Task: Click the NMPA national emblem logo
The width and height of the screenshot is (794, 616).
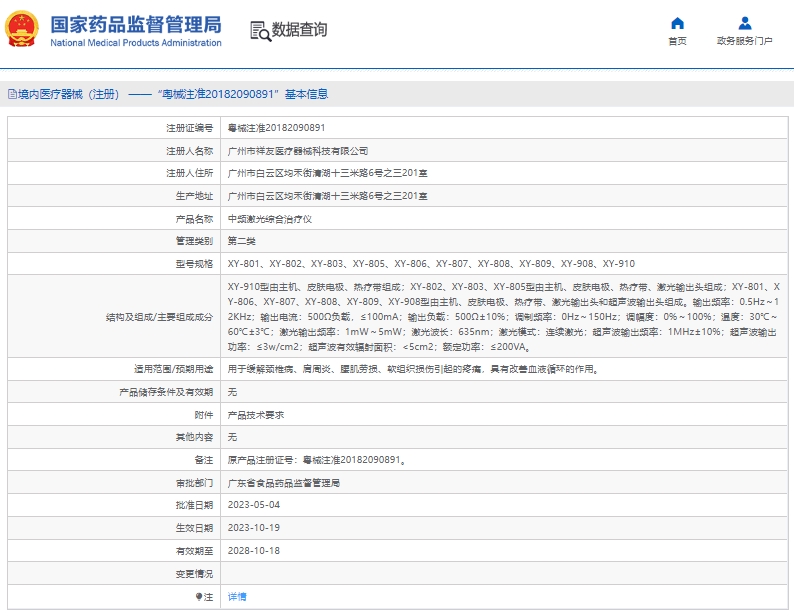Action: coord(22,29)
